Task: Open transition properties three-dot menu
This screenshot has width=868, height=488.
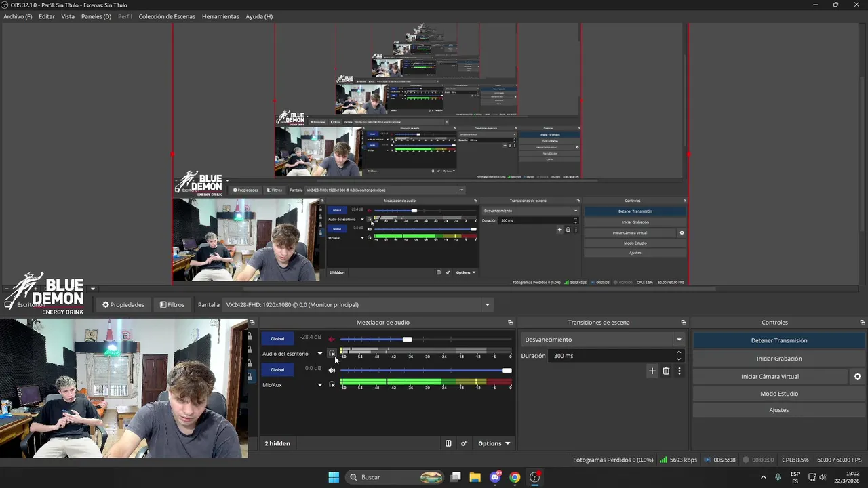Action: [x=679, y=371]
